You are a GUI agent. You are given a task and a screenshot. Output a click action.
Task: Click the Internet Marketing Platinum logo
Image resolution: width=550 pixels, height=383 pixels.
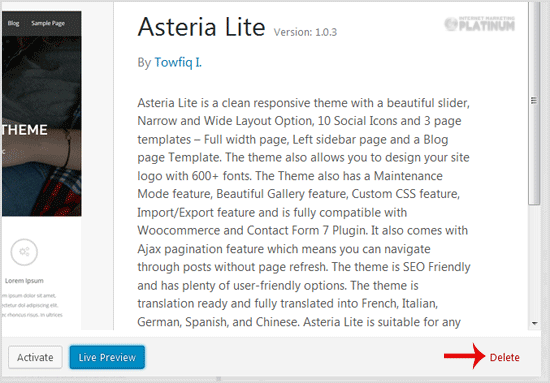(x=479, y=23)
